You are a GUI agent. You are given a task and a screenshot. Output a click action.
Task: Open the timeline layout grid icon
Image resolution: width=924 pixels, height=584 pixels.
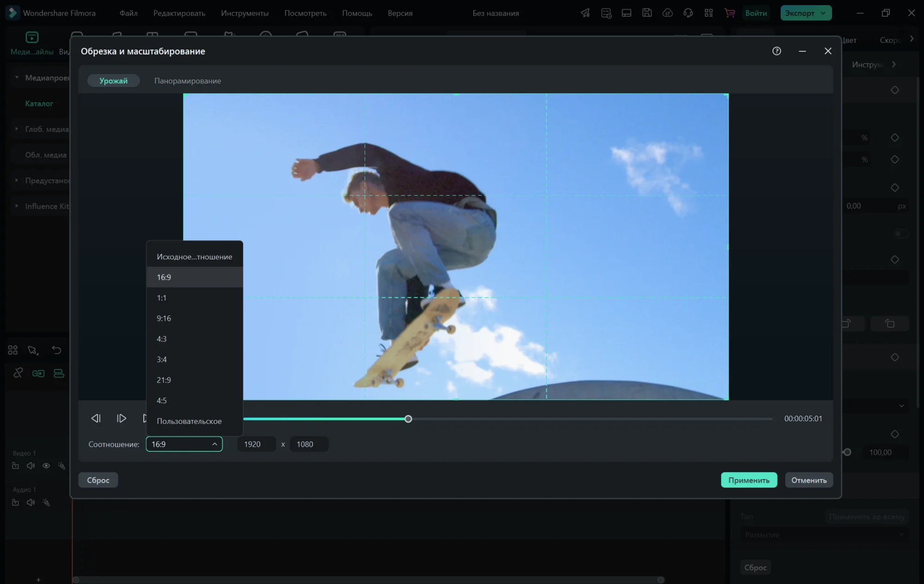point(13,350)
